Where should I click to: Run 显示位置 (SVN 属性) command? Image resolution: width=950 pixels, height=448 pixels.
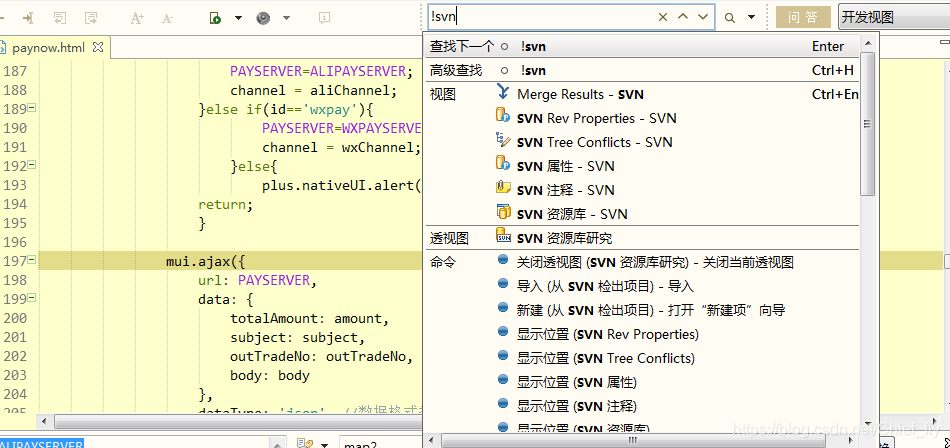[x=577, y=383]
